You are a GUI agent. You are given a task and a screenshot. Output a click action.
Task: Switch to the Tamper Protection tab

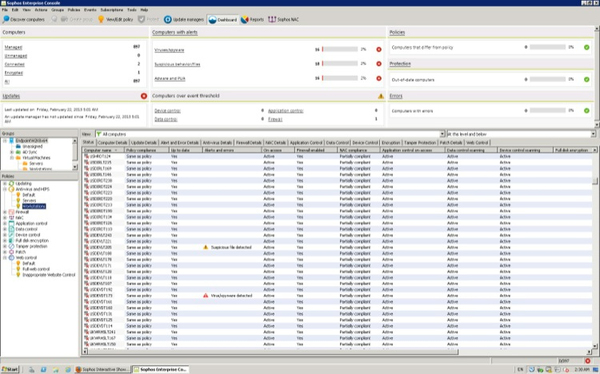(420, 142)
